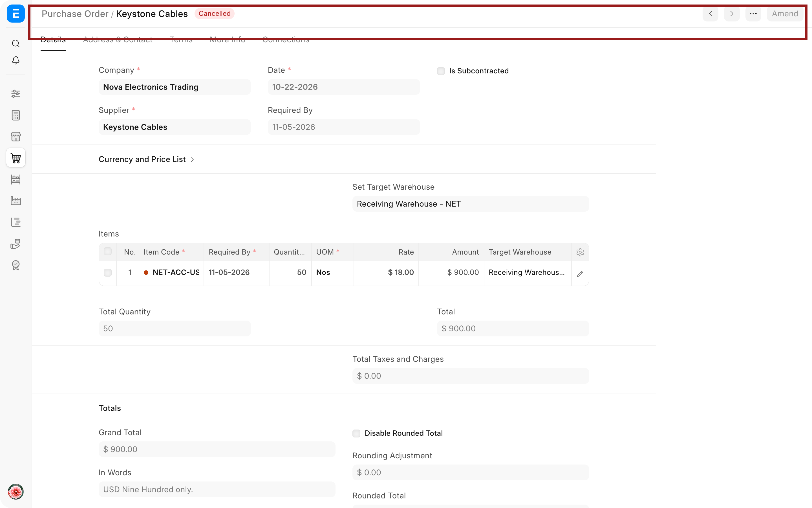Edit the NET-ACC-US row pencil icon
The height and width of the screenshot is (508, 812).
pyautogui.click(x=580, y=274)
